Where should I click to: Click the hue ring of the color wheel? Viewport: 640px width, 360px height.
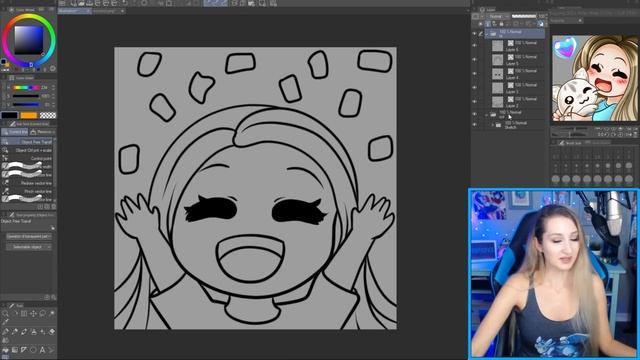click(29, 17)
